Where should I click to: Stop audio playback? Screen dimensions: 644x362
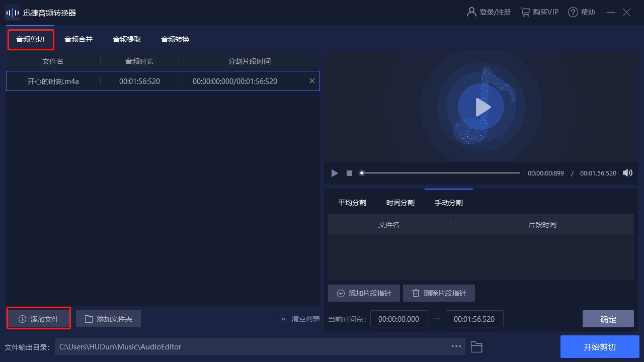tap(349, 173)
